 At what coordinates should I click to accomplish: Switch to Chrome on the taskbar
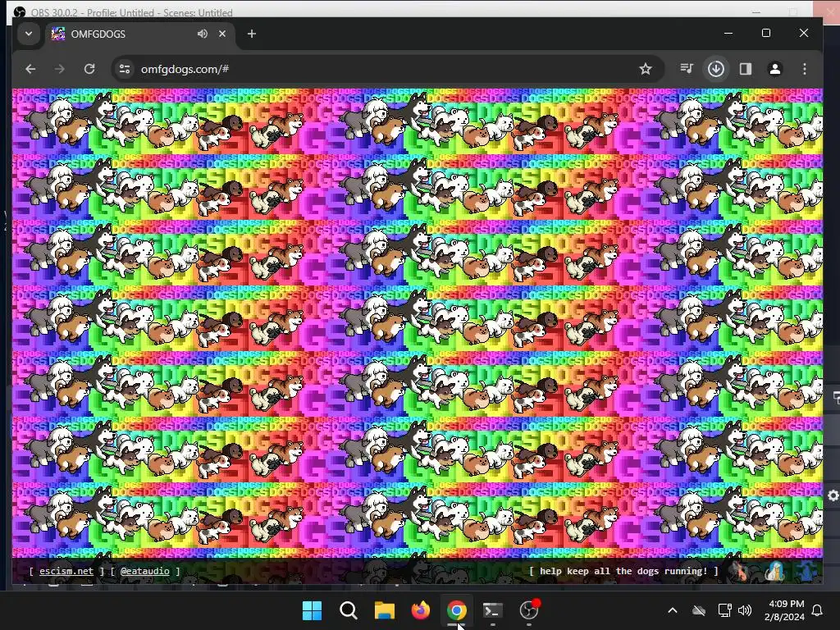(x=456, y=610)
